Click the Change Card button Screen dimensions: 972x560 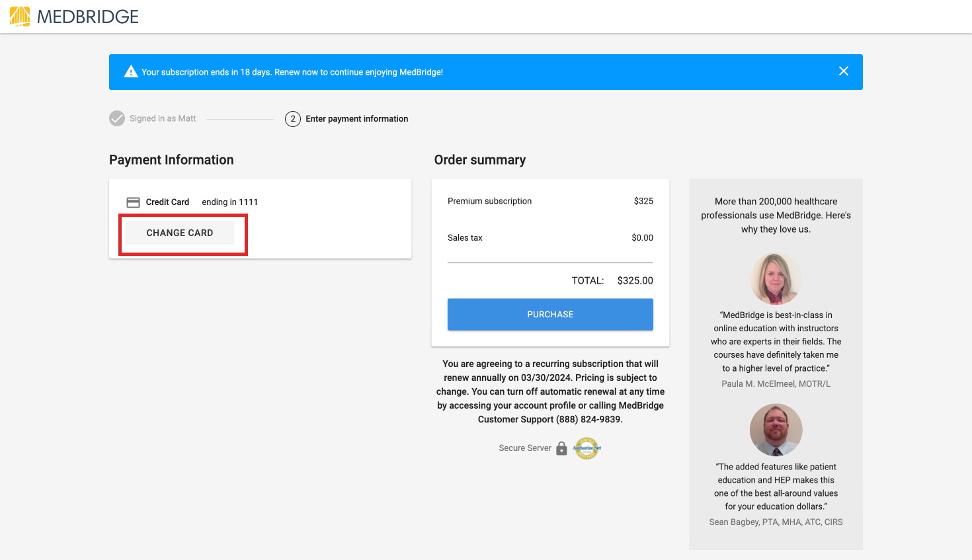(x=180, y=233)
